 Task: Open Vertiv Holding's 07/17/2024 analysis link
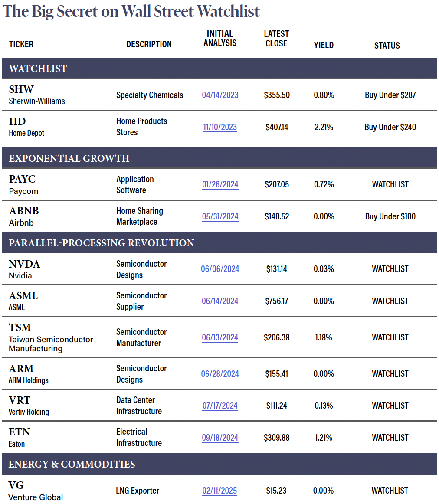(x=220, y=406)
